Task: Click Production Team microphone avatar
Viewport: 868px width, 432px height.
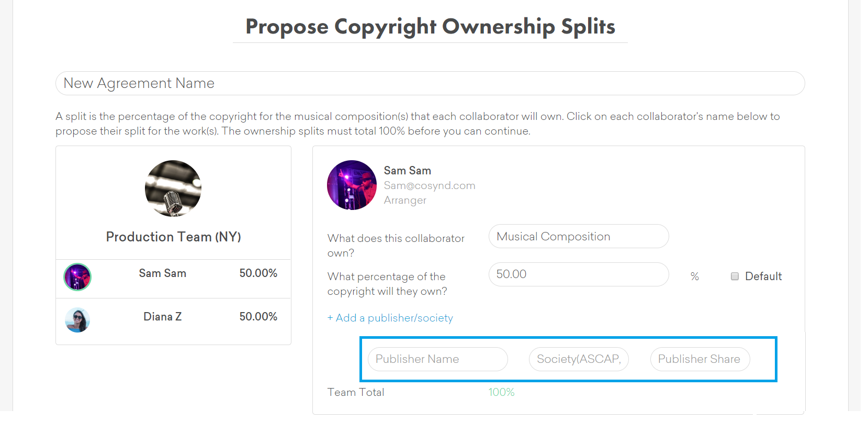Action: pyautogui.click(x=173, y=189)
